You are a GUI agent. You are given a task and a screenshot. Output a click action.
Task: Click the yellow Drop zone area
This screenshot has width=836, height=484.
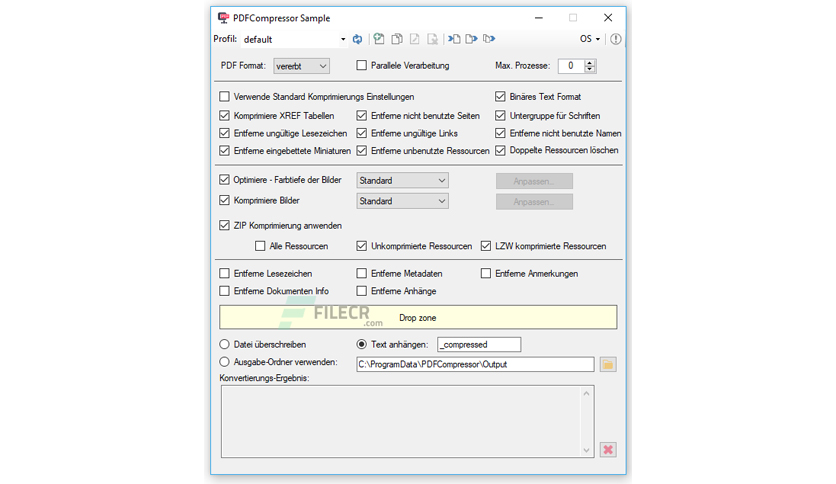[418, 318]
